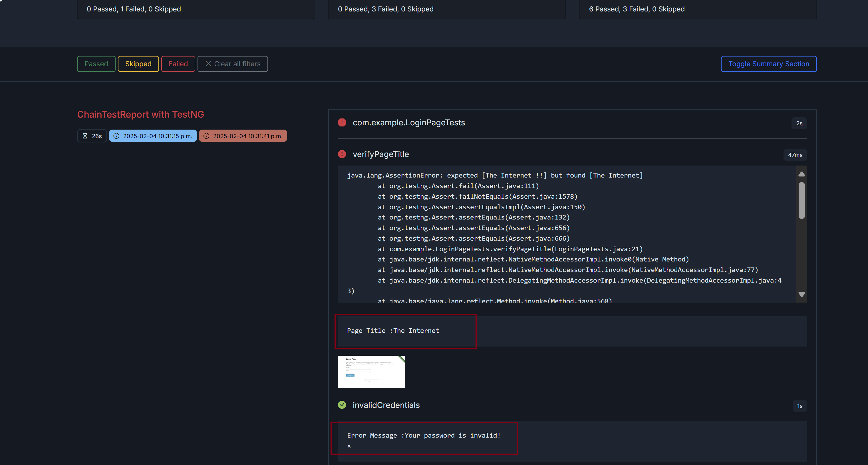Screen dimensions: 868x465
Task: Click the Toggle Summary Section button
Action: click(768, 64)
